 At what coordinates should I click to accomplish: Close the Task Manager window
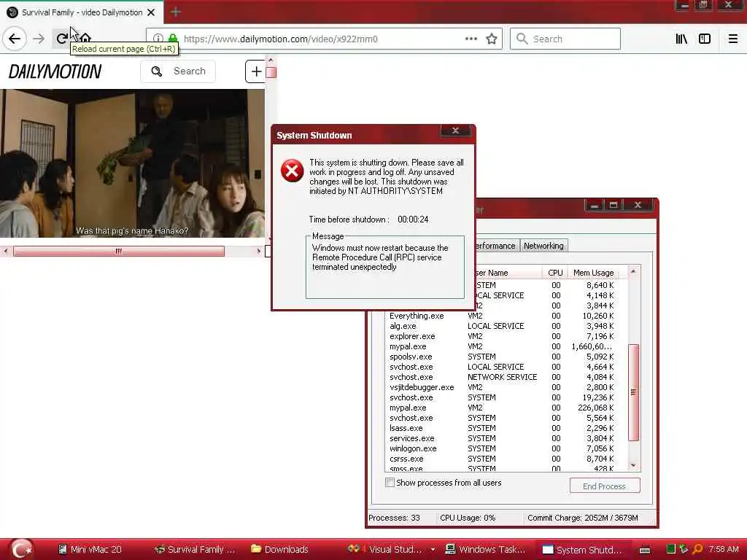point(638,205)
